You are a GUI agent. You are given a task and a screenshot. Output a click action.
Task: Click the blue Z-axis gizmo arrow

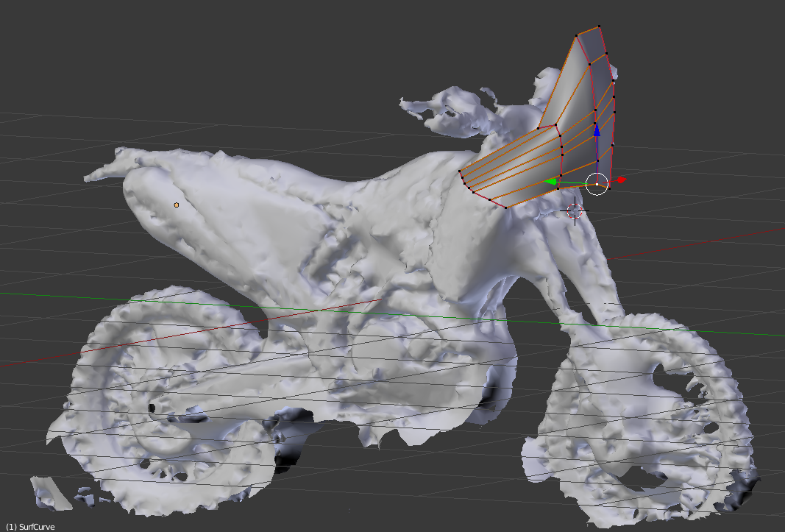click(597, 130)
